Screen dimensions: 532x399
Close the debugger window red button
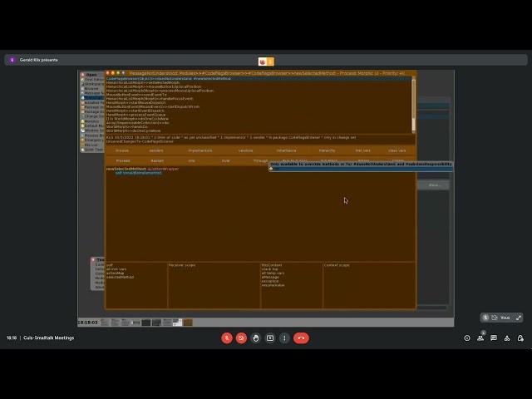(x=107, y=73)
